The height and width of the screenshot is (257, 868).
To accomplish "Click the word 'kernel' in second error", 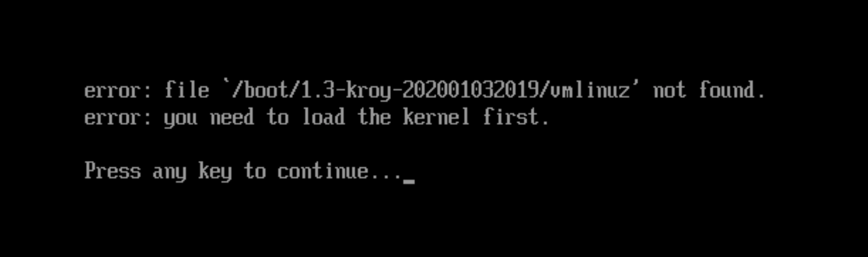I will tap(436, 117).
